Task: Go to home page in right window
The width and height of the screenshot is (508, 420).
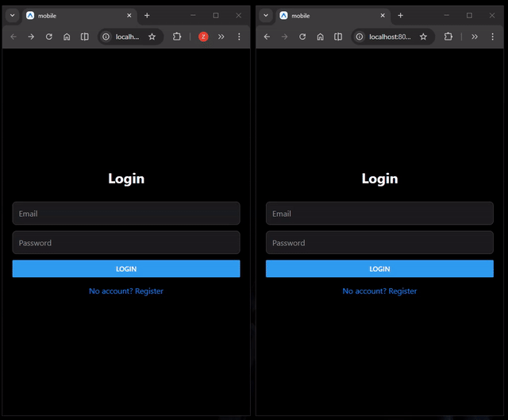Action: click(x=320, y=37)
